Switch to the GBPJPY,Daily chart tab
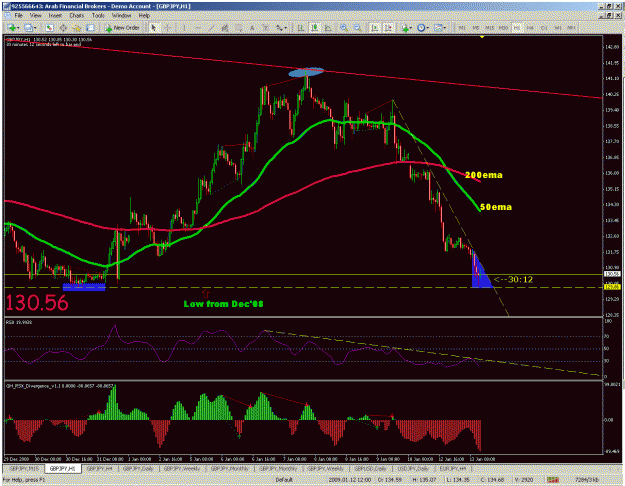 [x=138, y=468]
